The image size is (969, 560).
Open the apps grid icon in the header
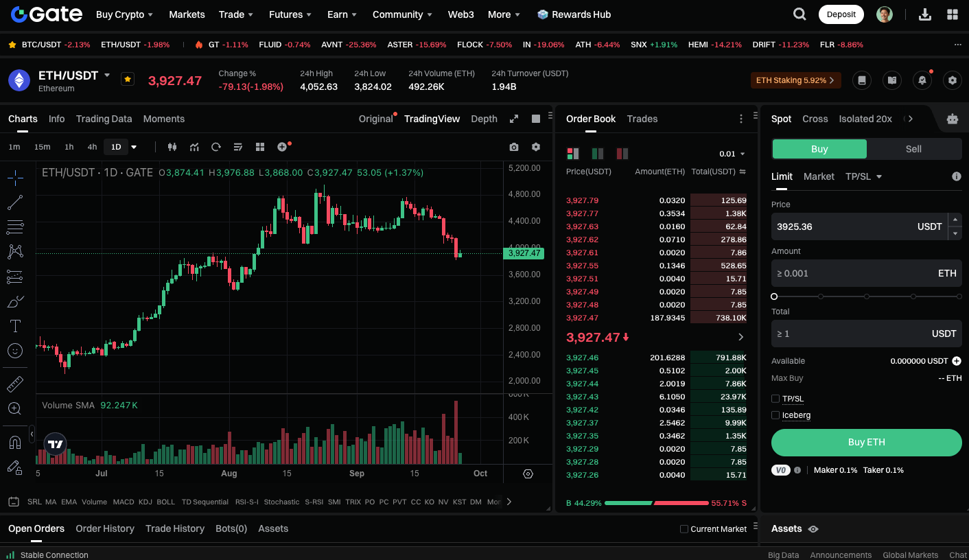[953, 14]
